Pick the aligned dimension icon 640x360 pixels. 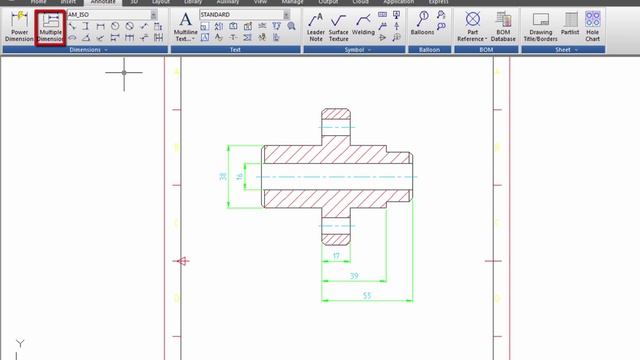point(72,27)
